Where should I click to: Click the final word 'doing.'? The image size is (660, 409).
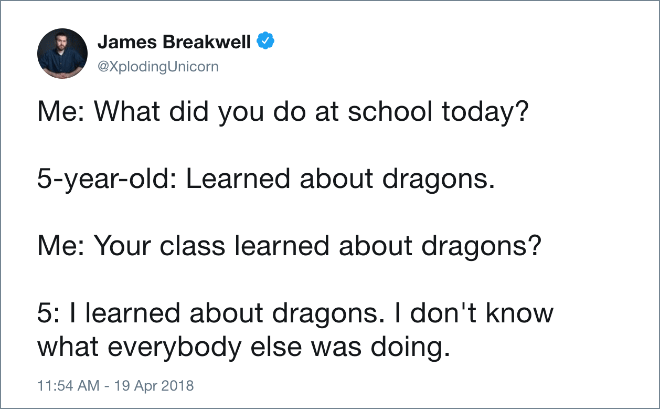coord(410,348)
